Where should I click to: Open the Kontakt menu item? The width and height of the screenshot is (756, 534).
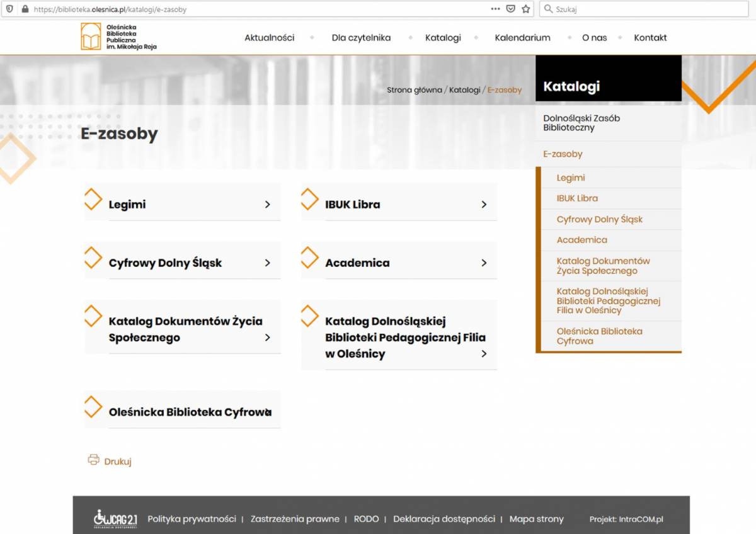(650, 38)
